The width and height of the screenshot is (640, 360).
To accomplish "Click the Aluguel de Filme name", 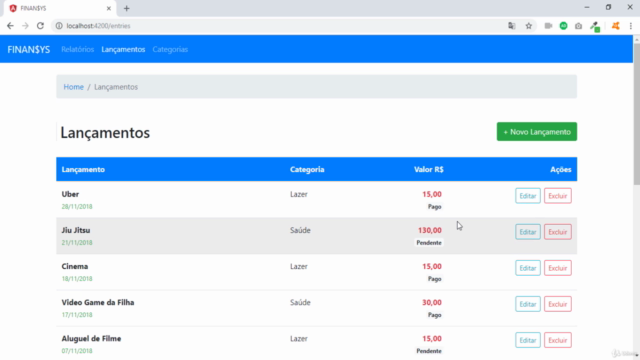I will pos(91,339).
